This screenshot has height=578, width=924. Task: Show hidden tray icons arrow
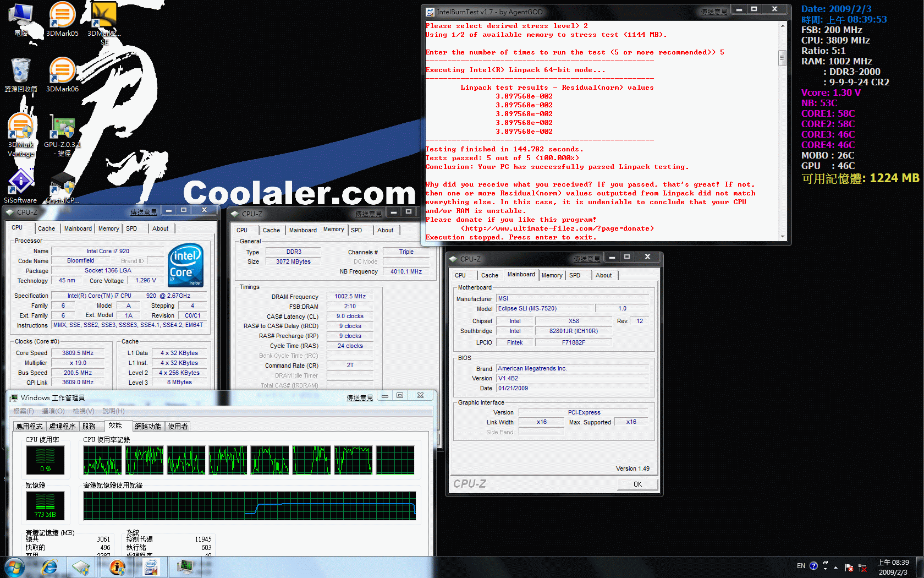[x=835, y=568]
